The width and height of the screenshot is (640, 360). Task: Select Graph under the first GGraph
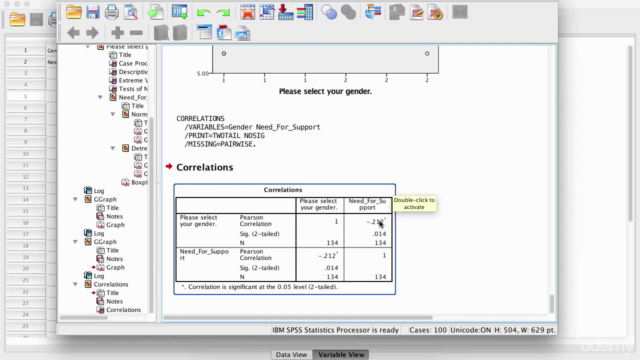click(110, 225)
